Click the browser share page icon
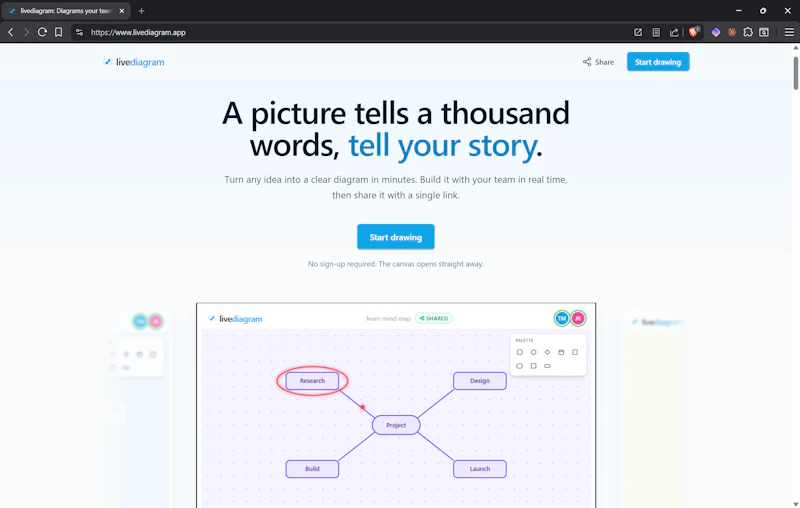This screenshot has width=800, height=508. (674, 32)
